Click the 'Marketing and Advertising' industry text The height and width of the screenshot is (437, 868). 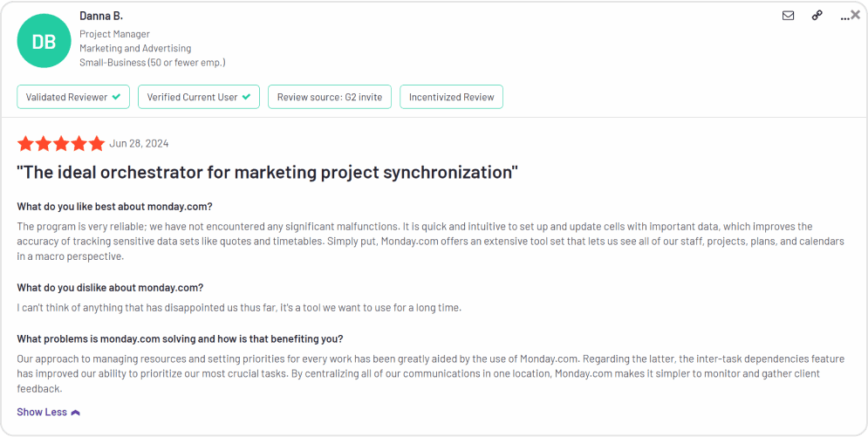135,49
